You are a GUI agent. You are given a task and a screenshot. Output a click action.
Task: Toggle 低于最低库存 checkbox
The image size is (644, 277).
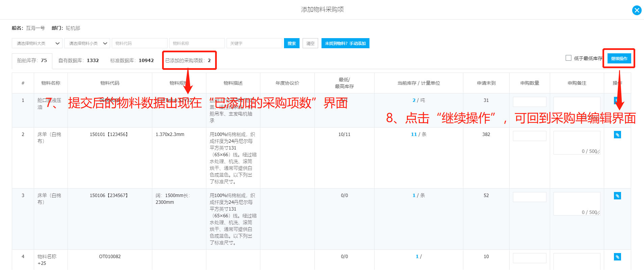click(568, 58)
